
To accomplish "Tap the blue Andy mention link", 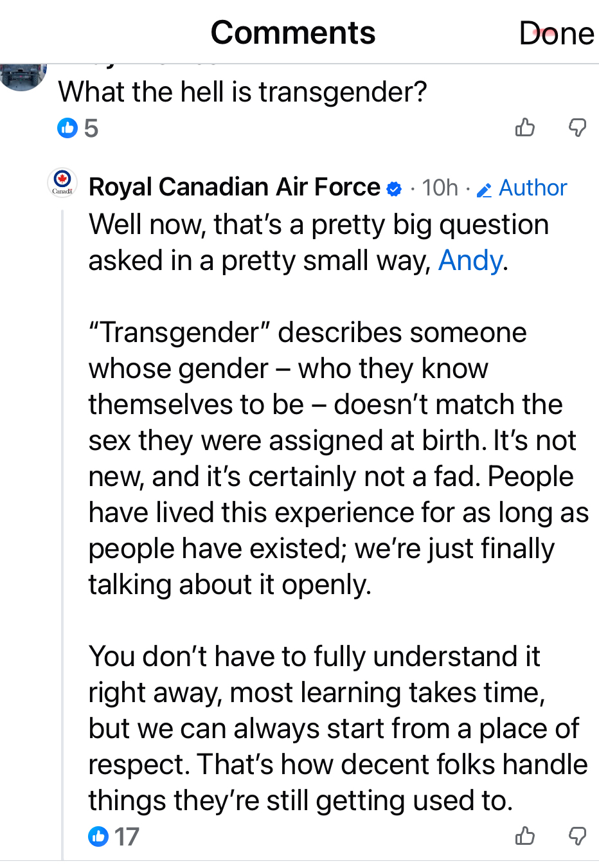I will point(470,261).
